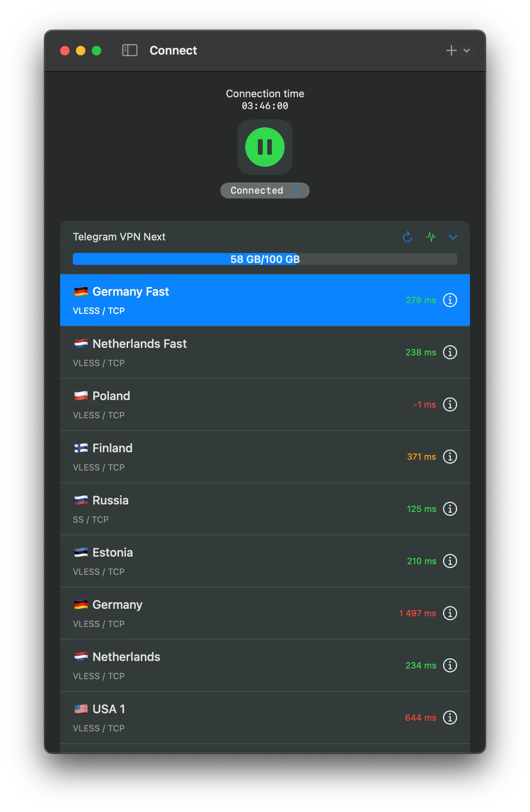Refresh the Telegram VPN Next subscription
This screenshot has height=812, width=530.
pyautogui.click(x=407, y=237)
